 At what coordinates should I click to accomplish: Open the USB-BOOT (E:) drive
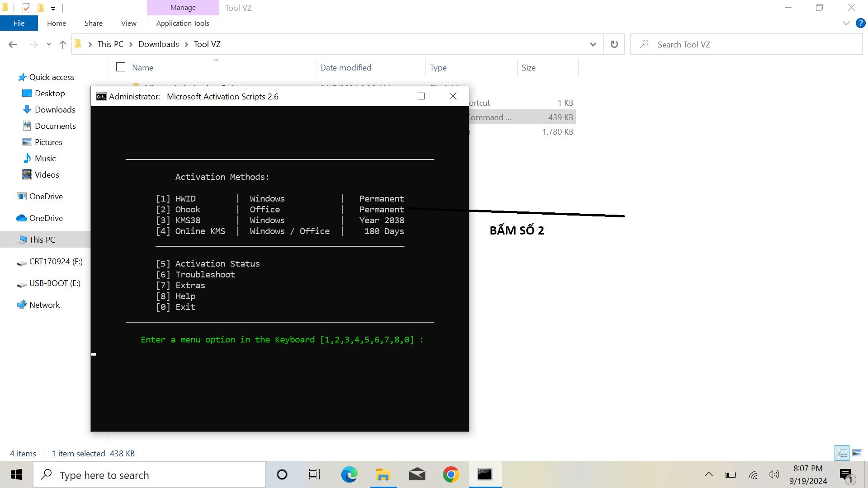point(55,283)
